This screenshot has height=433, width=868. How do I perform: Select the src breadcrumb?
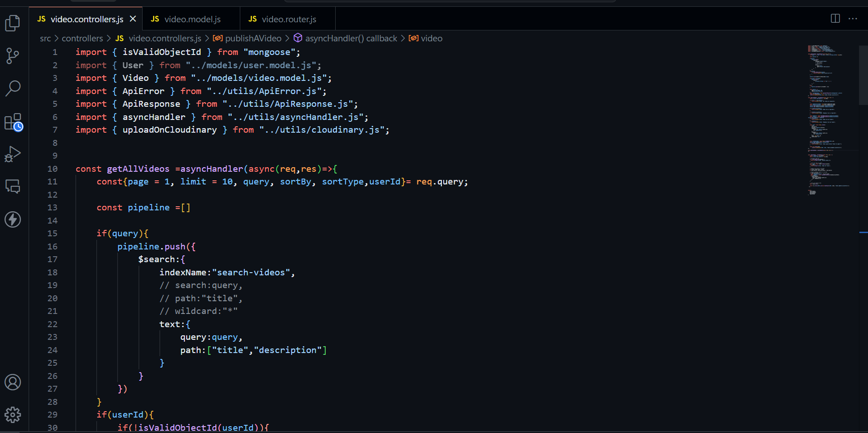click(x=45, y=39)
